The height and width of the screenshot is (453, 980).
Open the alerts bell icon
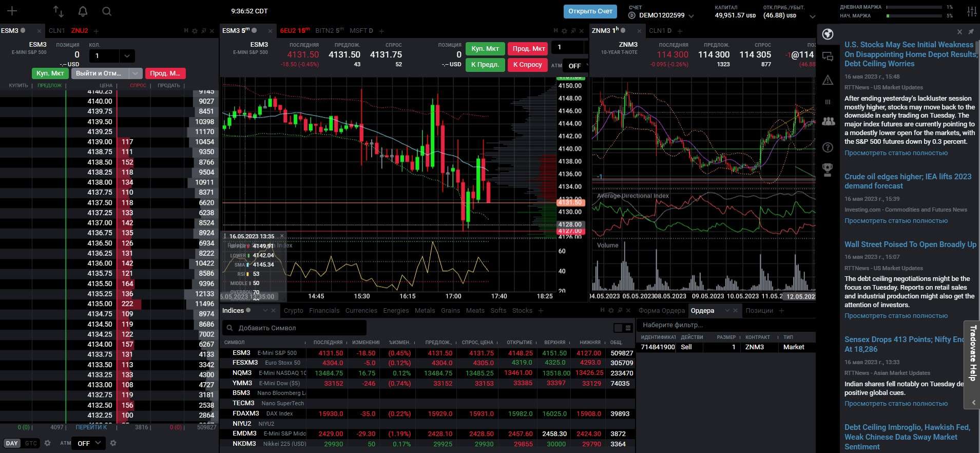coord(83,11)
